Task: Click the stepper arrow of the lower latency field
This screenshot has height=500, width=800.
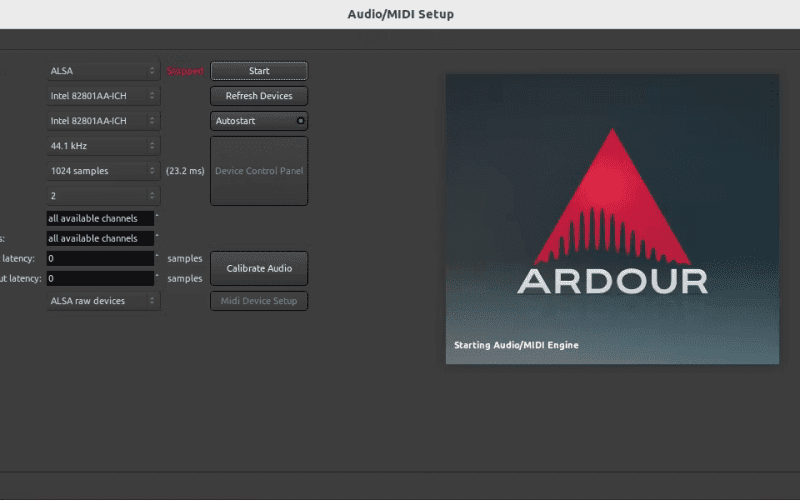Action: [157, 278]
